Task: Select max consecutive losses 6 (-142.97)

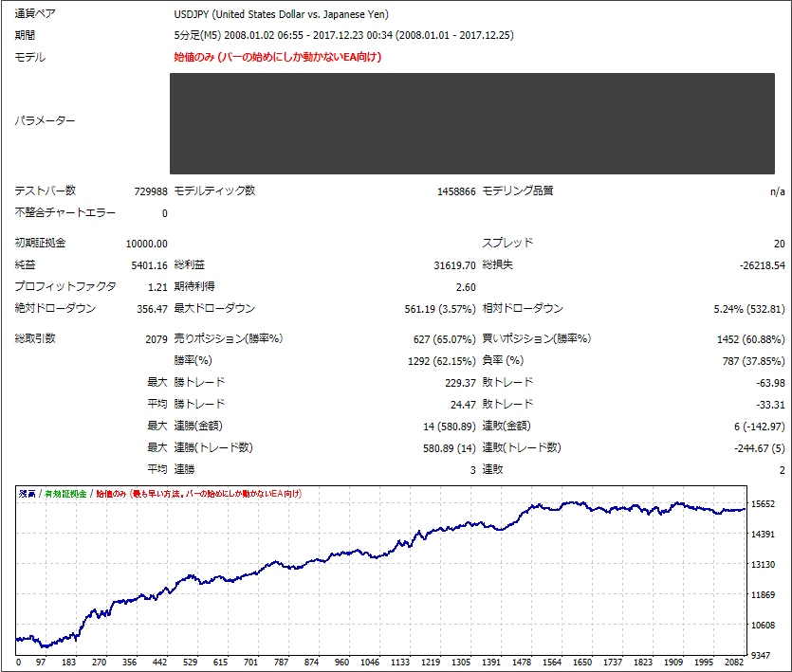Action: tap(760, 427)
